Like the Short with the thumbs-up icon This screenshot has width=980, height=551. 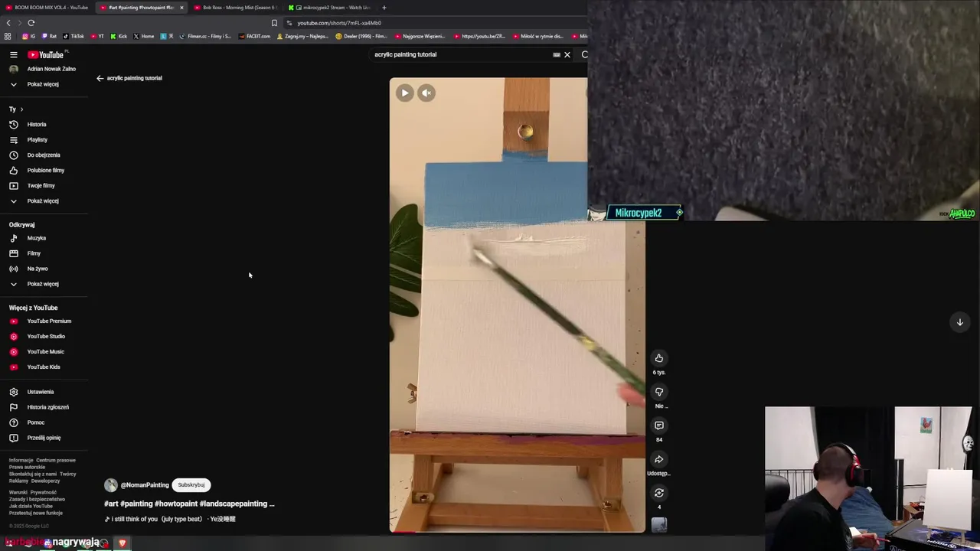658,358
